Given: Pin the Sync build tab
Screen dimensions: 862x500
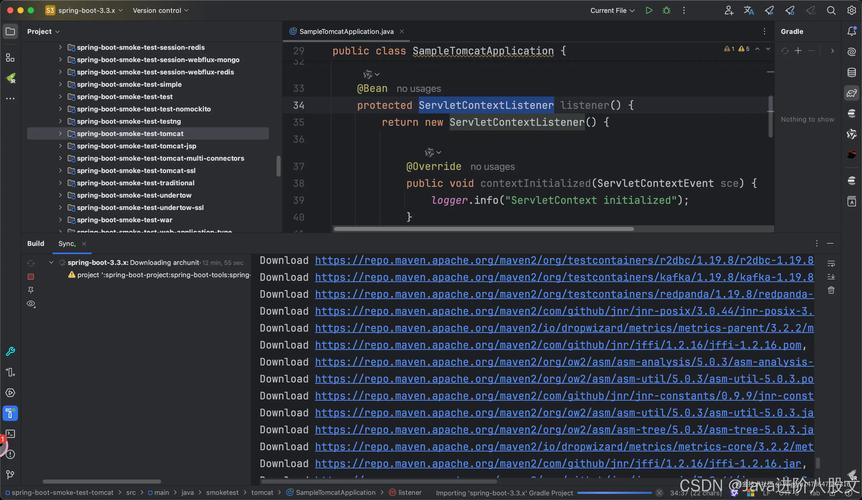Looking at the screenshot, I should tap(31, 290).
